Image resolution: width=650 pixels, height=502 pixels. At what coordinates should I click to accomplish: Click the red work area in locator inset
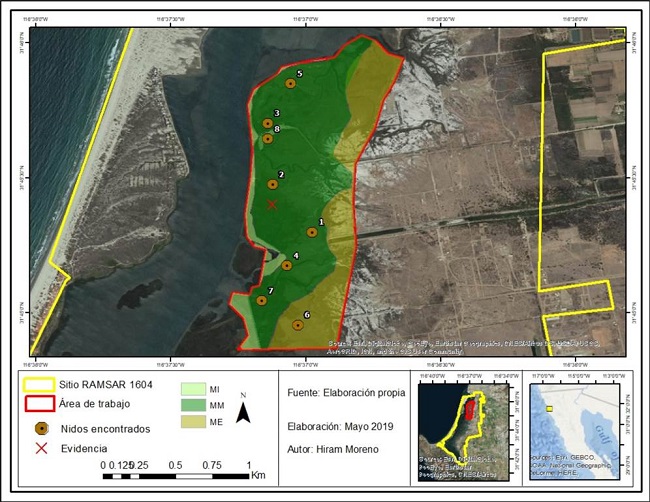click(x=469, y=410)
